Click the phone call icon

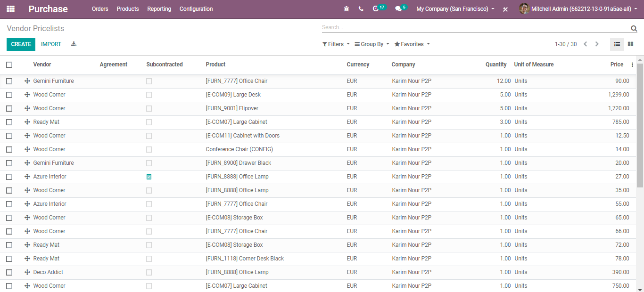(361, 9)
